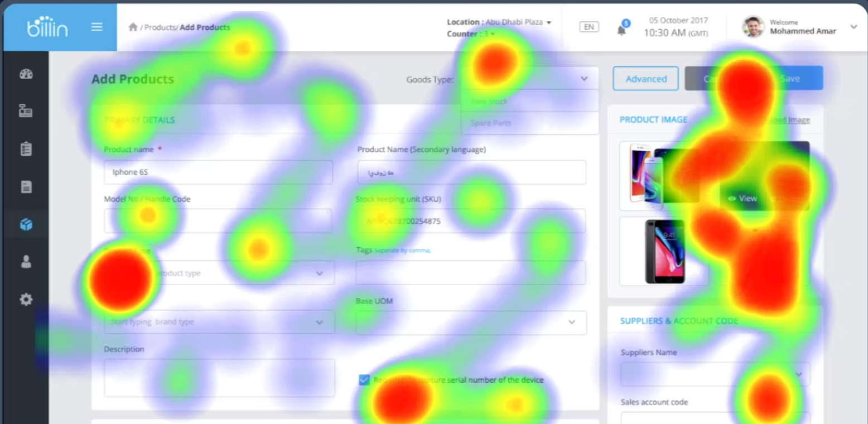Expand the user account menu chevron
The height and width of the screenshot is (424, 868).
coord(853,27)
